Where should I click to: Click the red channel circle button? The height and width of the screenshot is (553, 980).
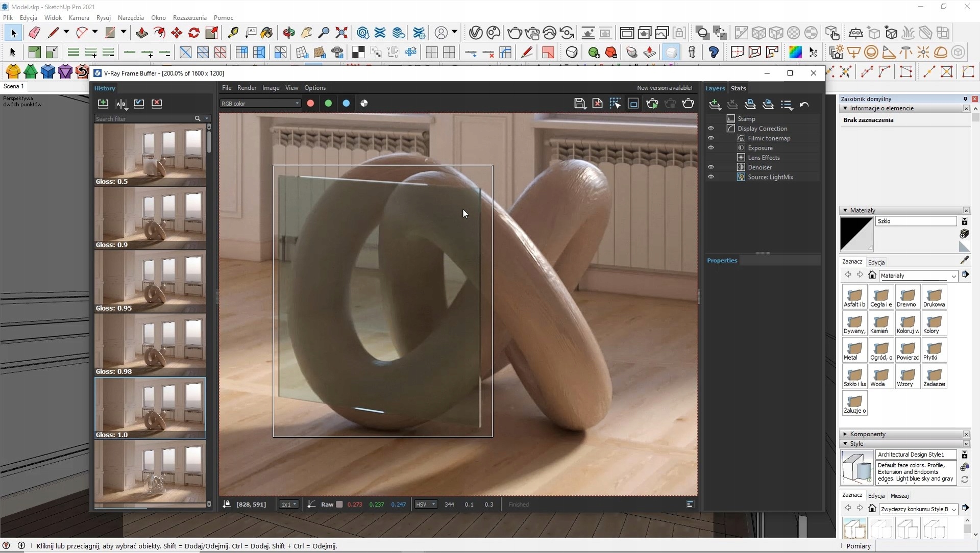[x=310, y=104]
